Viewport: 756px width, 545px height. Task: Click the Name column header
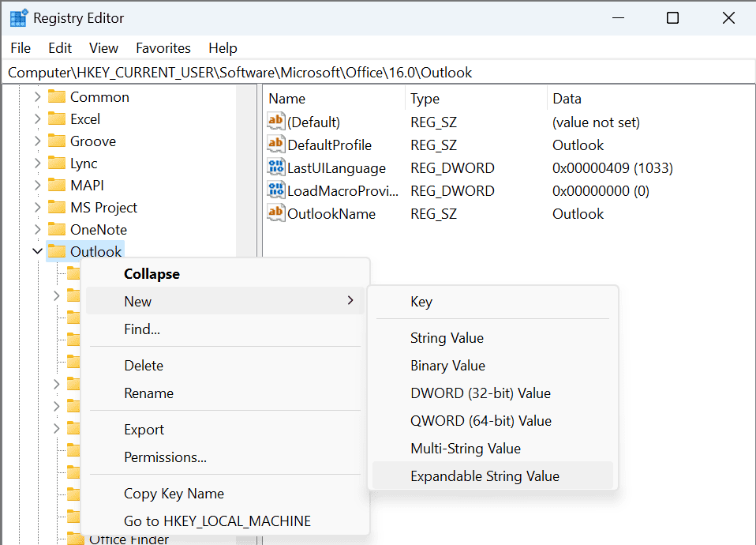tap(335, 99)
